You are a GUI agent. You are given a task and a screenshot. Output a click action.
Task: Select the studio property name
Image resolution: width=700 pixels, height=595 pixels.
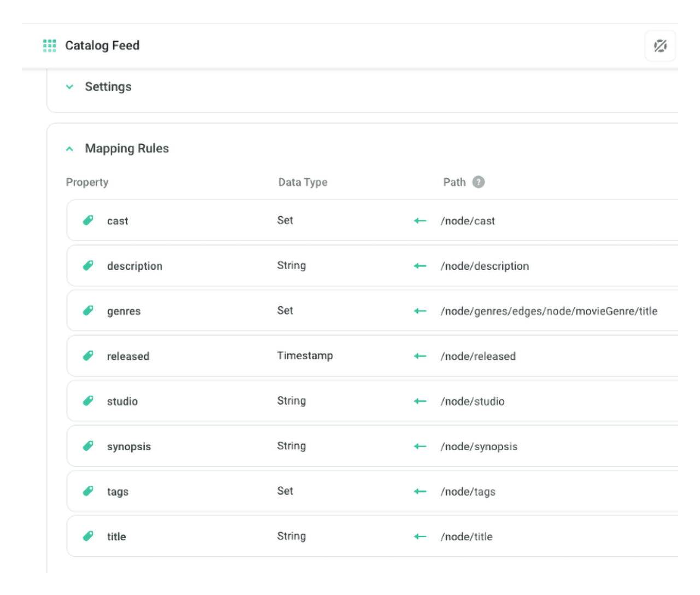pos(122,401)
